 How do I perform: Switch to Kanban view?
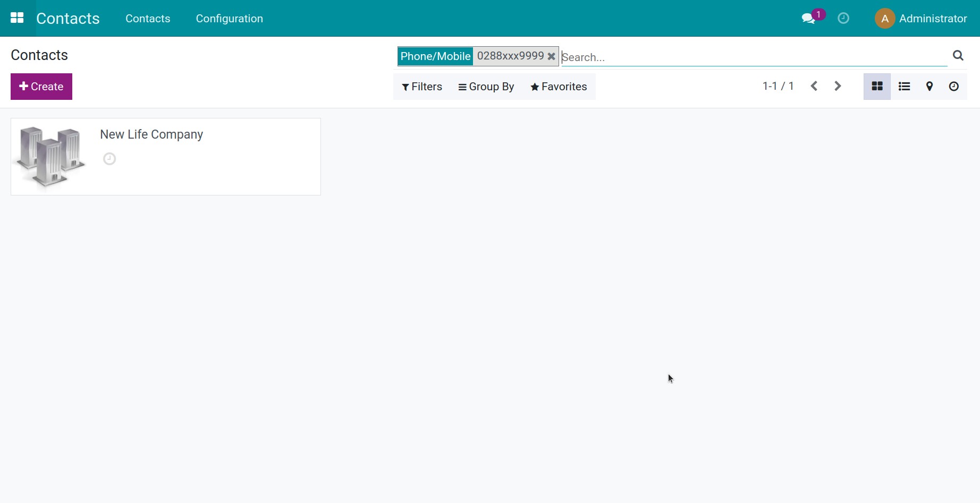[877, 87]
